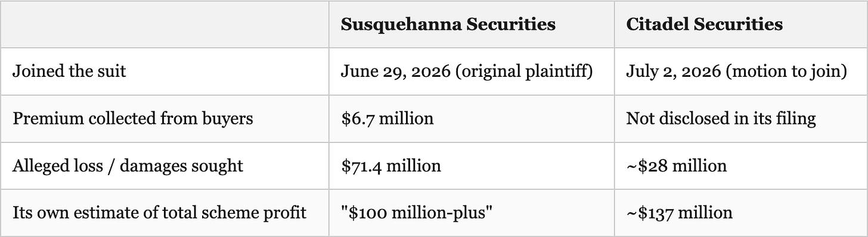The image size is (868, 237).
Task: Click the "Its own estimate of total scheme profit" label
Action: tap(159, 213)
